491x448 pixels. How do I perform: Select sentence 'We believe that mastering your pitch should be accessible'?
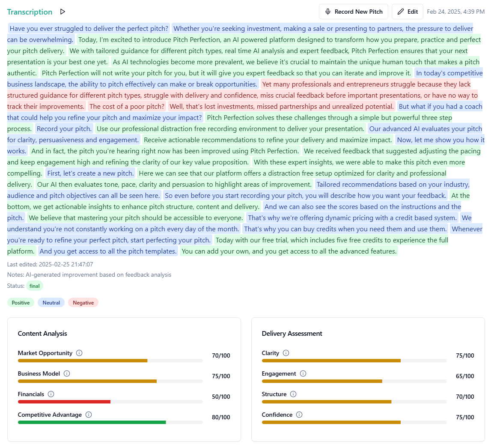[136, 218]
